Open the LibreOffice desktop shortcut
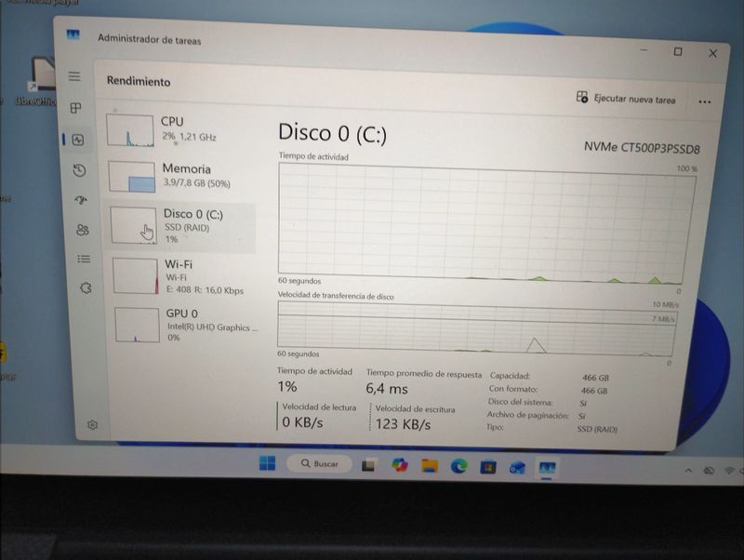Viewport: 744px width, 560px height. [40, 81]
